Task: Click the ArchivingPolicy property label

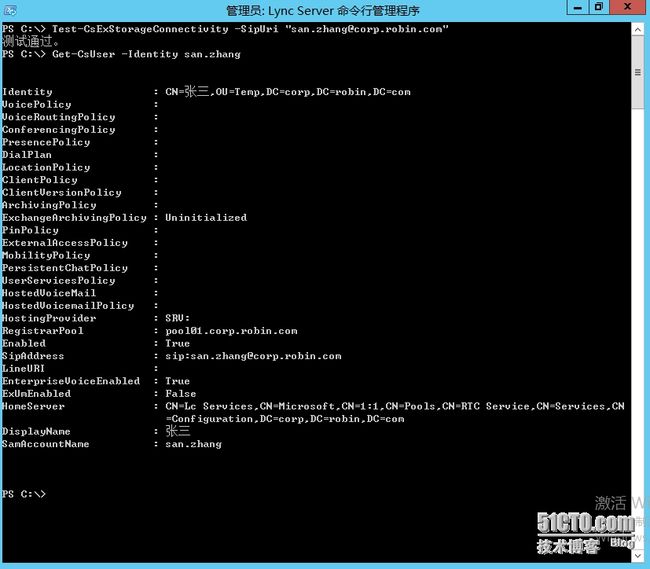Action: point(49,205)
